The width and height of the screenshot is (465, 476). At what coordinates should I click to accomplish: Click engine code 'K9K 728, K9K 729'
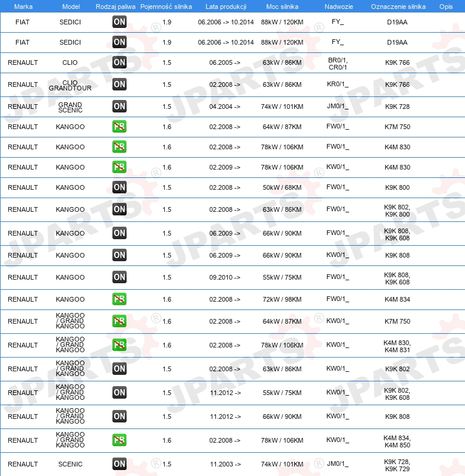[x=397, y=465]
